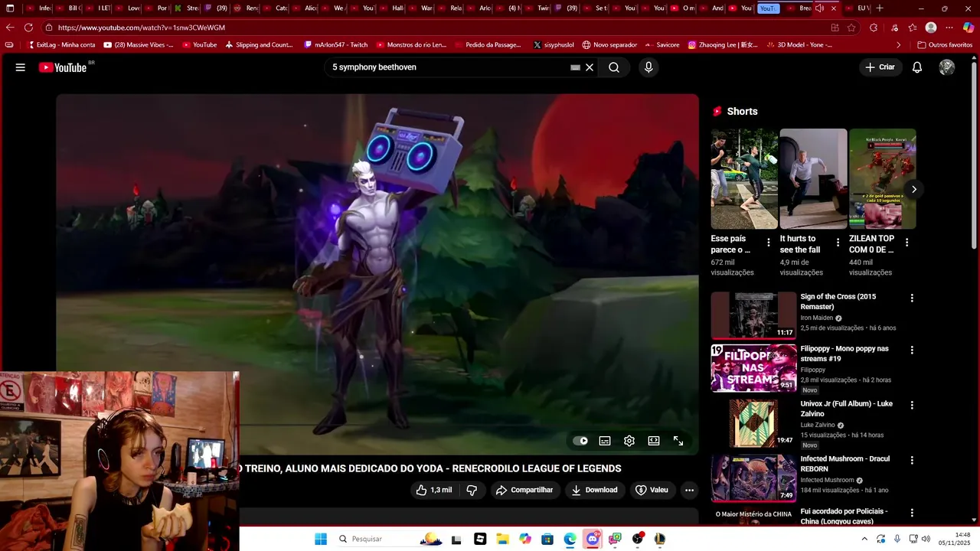Viewport: 980px width, 551px height.
Task: Open Sign of the Cross video thumbnail
Action: point(753,315)
